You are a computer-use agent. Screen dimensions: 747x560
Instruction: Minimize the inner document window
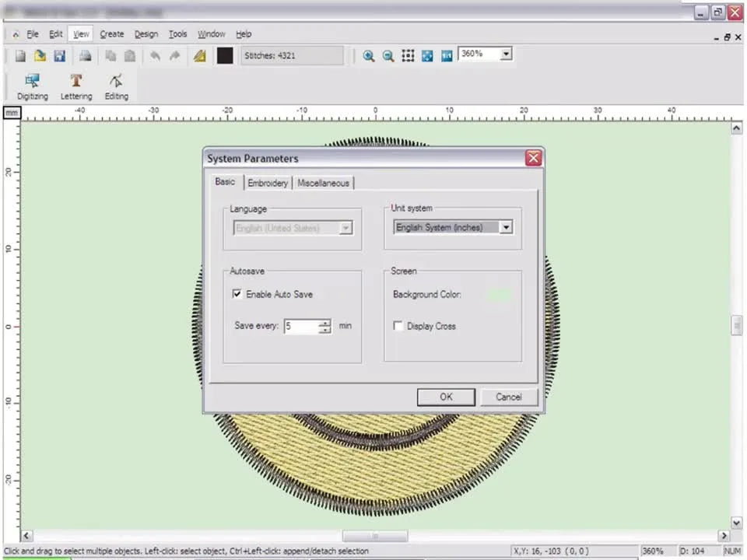point(717,37)
